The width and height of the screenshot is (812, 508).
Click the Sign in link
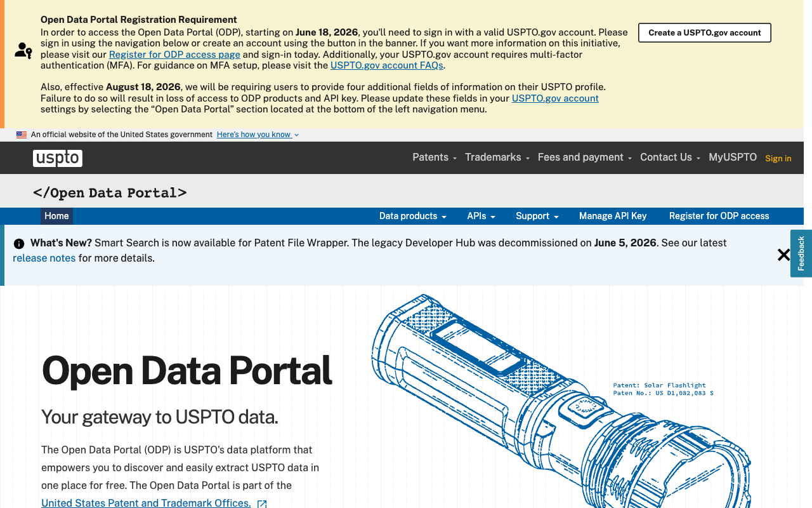tap(778, 158)
